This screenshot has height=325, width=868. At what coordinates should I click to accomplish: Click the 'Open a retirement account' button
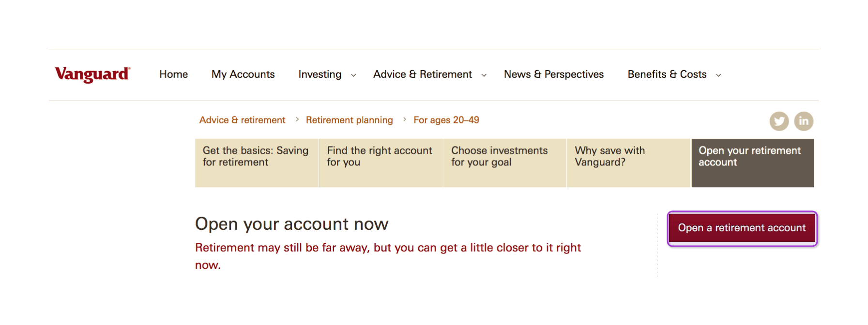coord(742,228)
